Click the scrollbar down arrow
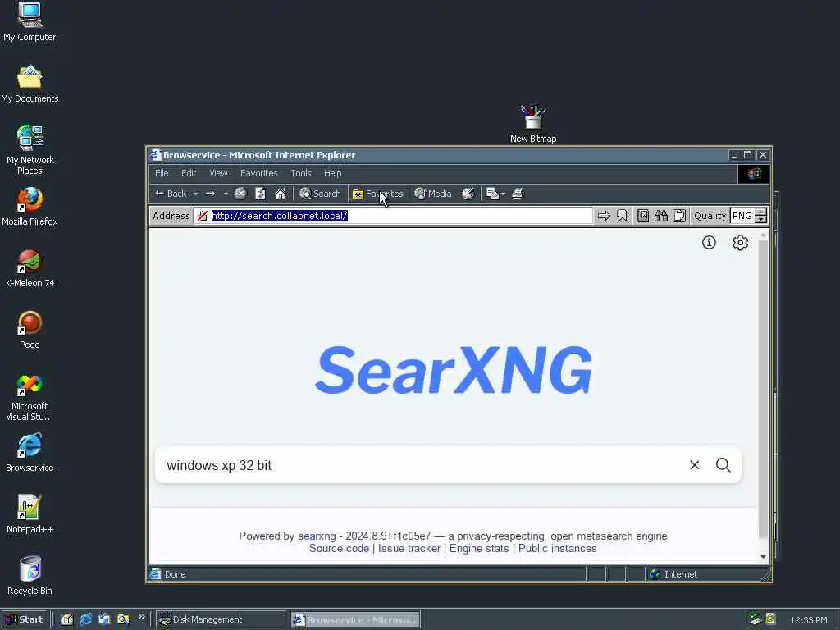Screen dimensions: 840x630 pos(764,557)
